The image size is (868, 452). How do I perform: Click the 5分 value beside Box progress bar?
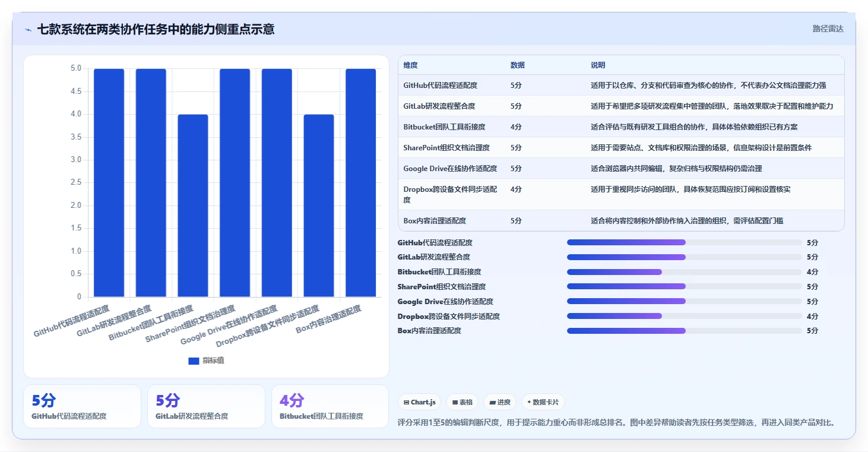(x=812, y=331)
